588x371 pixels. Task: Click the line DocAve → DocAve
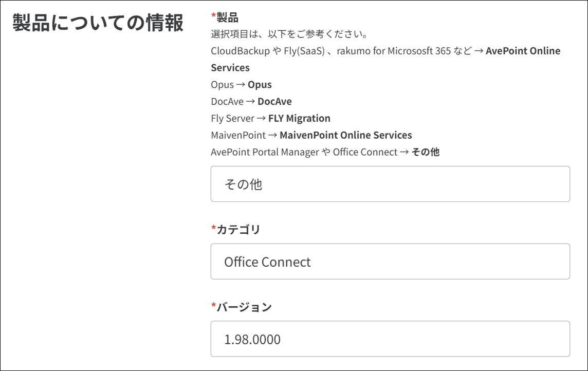point(251,102)
